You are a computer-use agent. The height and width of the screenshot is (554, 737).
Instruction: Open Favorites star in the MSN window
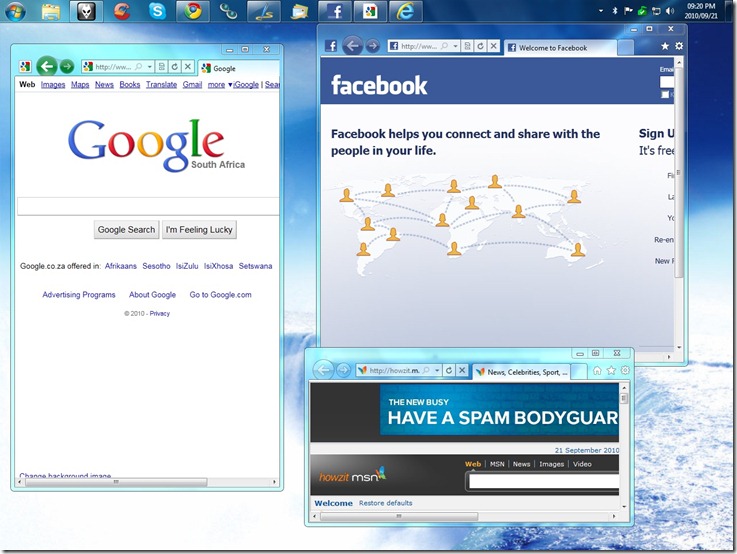pos(611,370)
